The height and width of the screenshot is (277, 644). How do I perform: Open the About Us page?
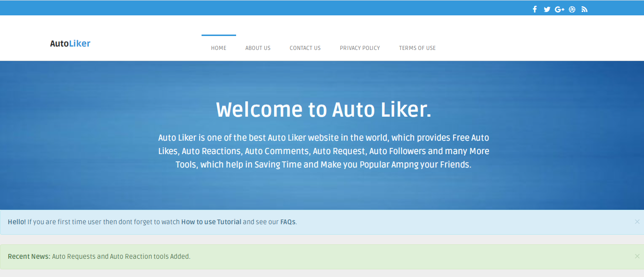(x=258, y=48)
